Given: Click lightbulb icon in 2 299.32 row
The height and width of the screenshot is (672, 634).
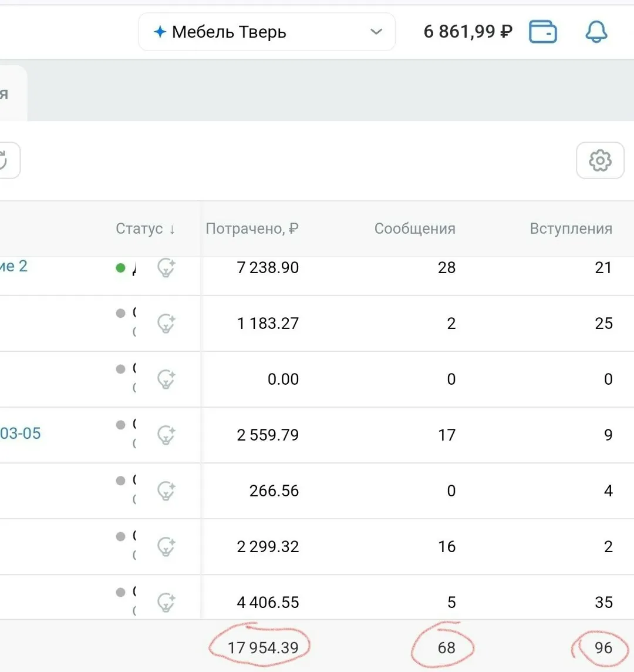Looking at the screenshot, I should pos(166,547).
